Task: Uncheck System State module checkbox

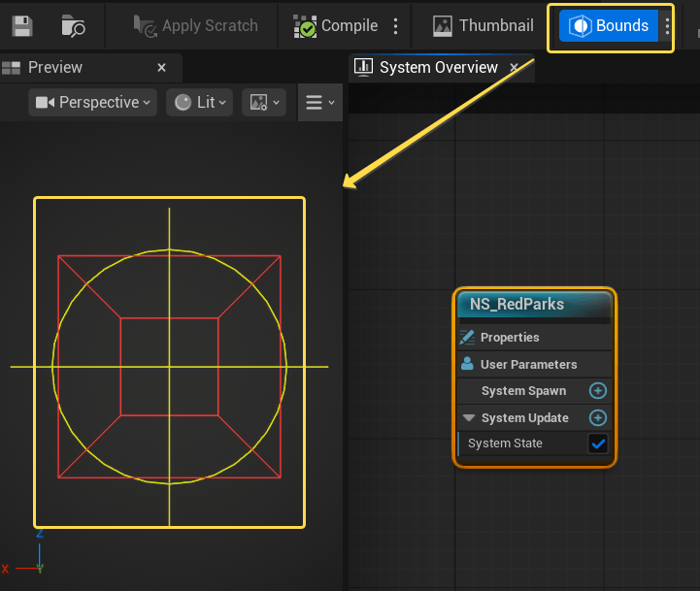Action: point(598,443)
